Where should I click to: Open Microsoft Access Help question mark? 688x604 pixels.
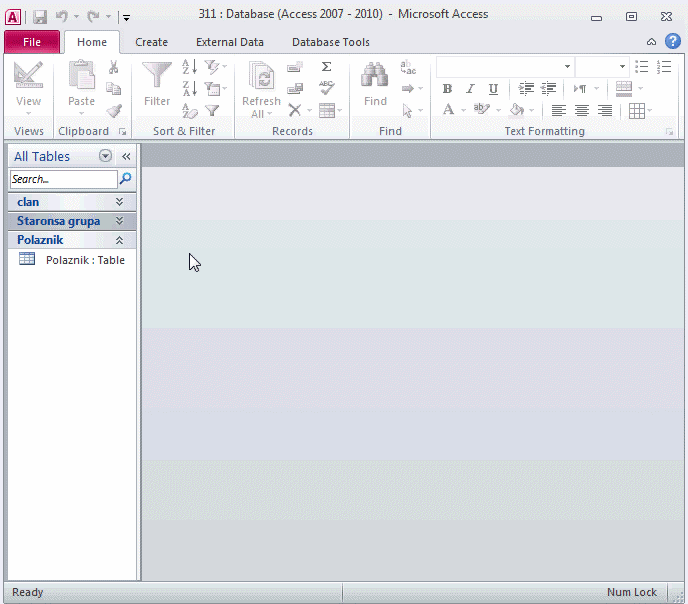coord(673,42)
